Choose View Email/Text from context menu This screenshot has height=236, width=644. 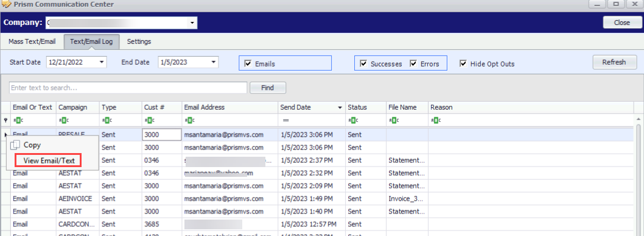pyautogui.click(x=49, y=160)
